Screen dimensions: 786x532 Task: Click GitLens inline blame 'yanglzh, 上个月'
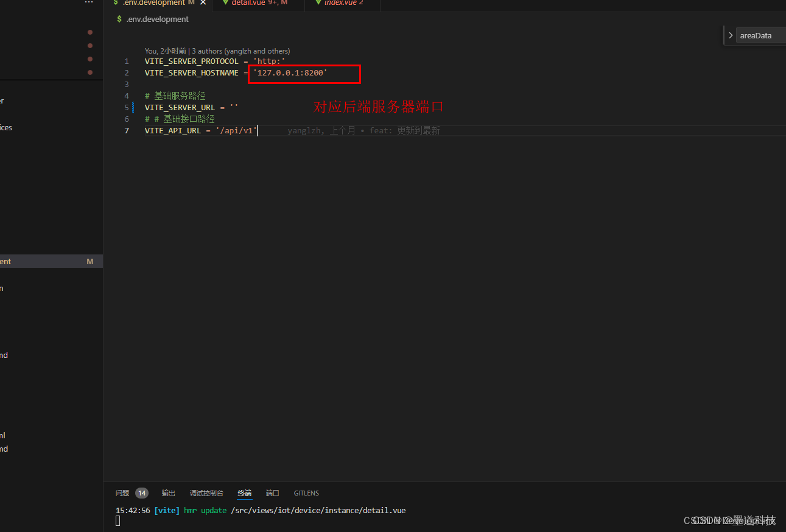pos(321,131)
